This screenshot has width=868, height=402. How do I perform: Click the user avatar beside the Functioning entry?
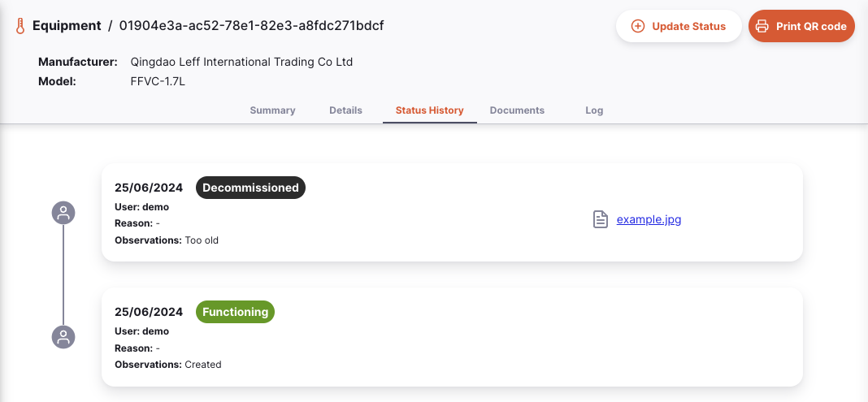63,337
